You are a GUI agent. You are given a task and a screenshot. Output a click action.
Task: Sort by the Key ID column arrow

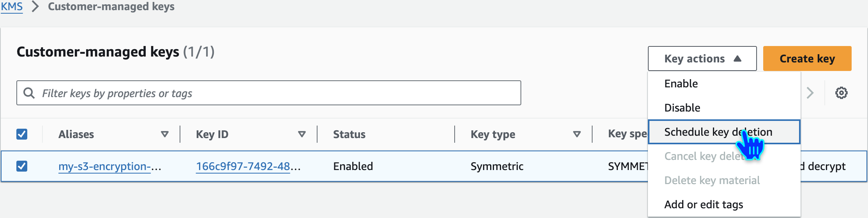click(302, 134)
